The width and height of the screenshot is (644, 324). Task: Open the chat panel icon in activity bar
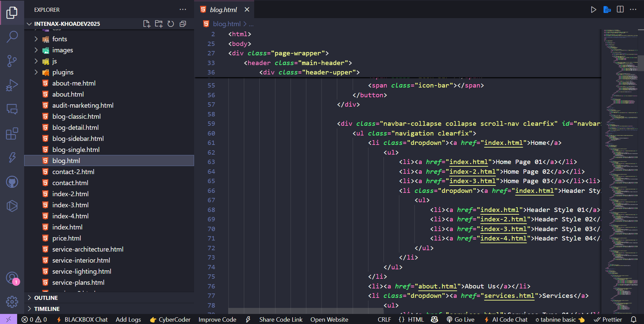pos(12,109)
